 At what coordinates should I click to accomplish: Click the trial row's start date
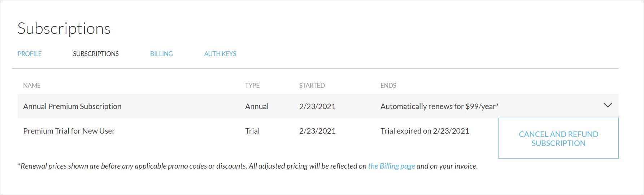317,131
